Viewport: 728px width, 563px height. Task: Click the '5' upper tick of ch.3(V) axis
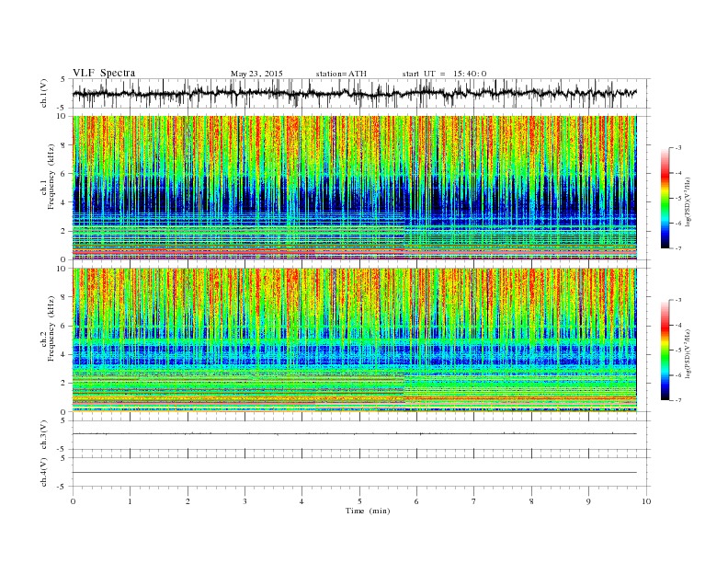coord(63,420)
